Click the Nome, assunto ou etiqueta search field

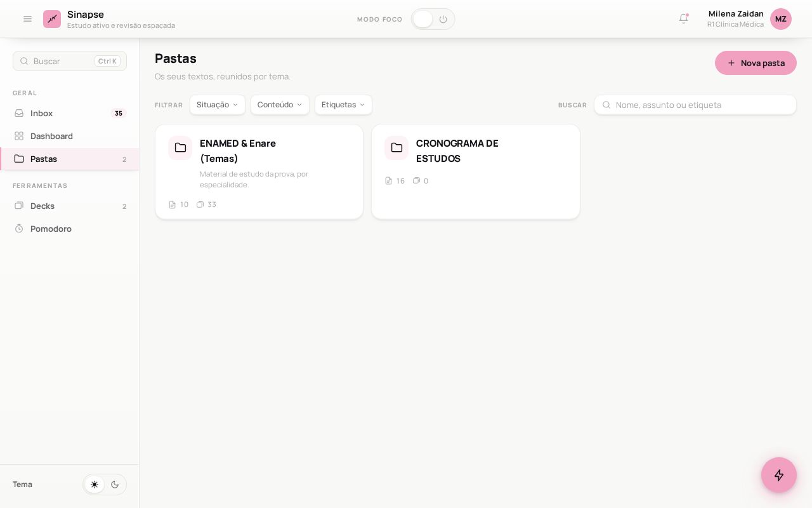(695, 105)
